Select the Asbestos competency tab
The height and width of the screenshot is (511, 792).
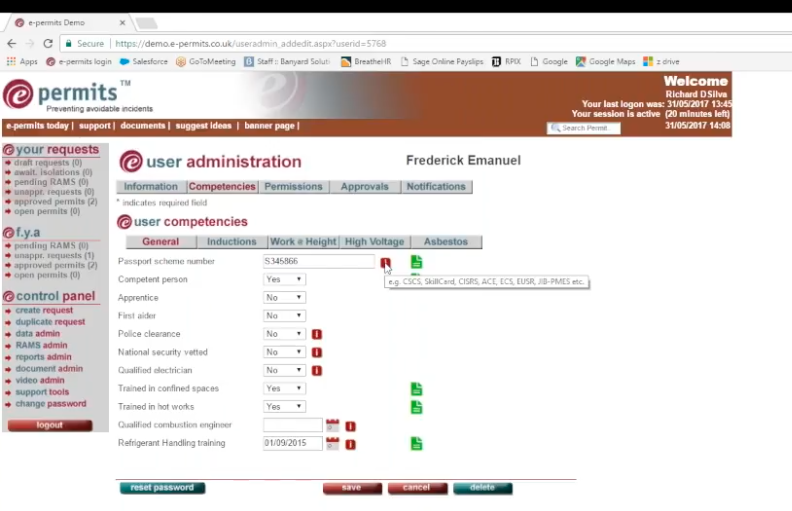(446, 242)
